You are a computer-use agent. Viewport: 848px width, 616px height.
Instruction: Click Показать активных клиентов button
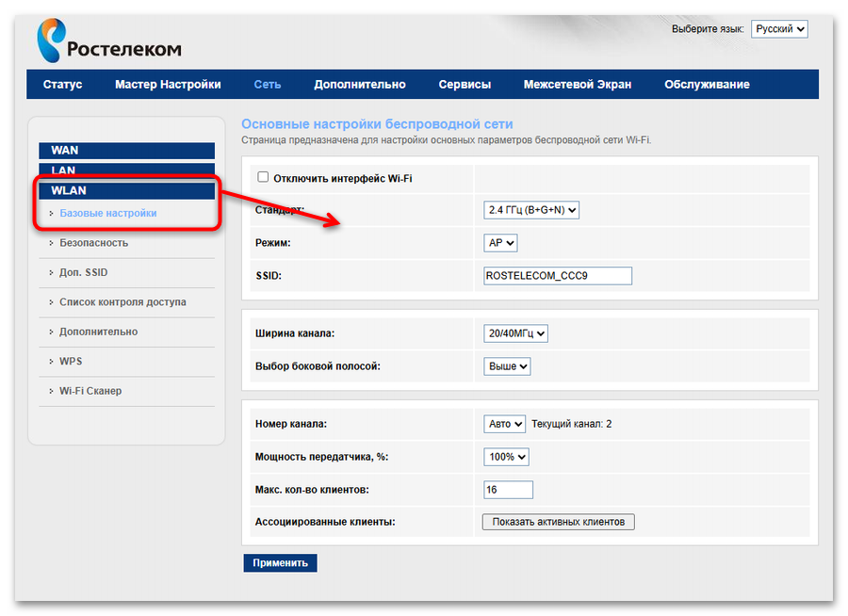(x=558, y=522)
